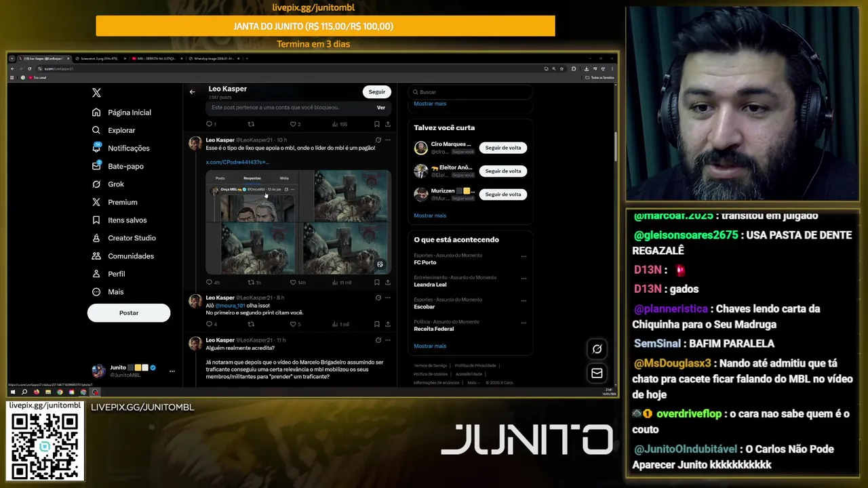Open options for Escobar trend
Viewport: 868px width, 488px height.
click(x=524, y=300)
